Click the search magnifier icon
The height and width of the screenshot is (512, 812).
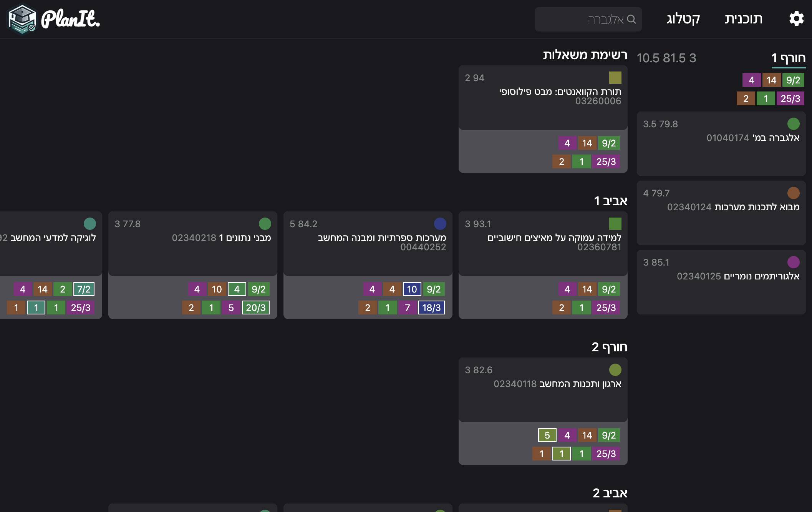[x=631, y=19]
